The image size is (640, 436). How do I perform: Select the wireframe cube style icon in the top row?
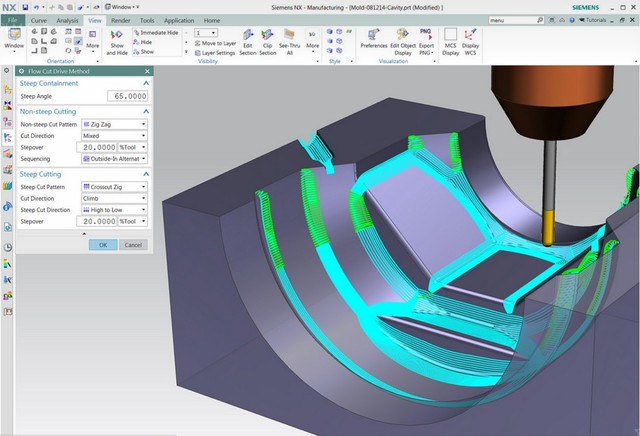(339, 31)
